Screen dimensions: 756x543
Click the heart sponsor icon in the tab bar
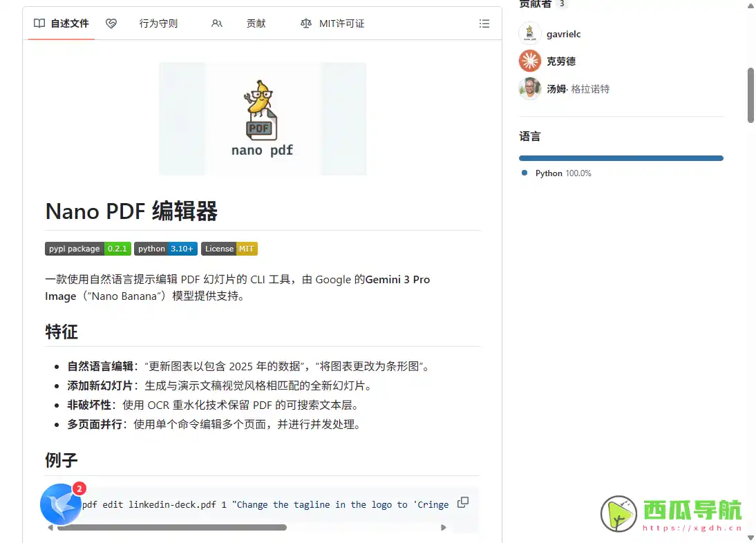[111, 23]
